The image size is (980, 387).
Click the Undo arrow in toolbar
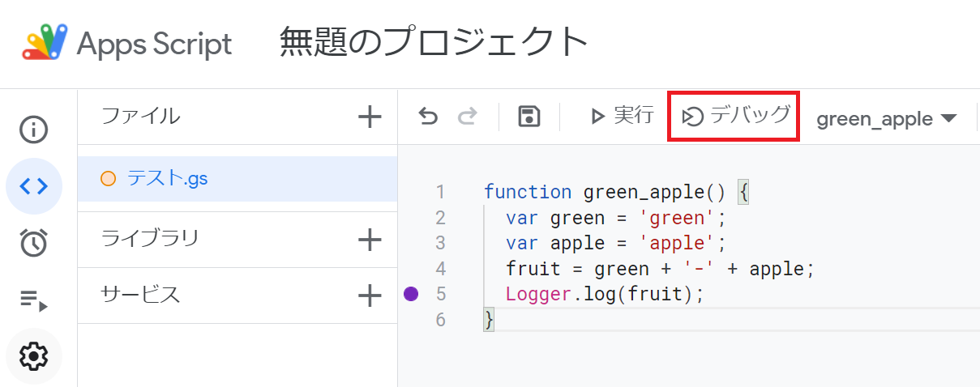tap(428, 117)
